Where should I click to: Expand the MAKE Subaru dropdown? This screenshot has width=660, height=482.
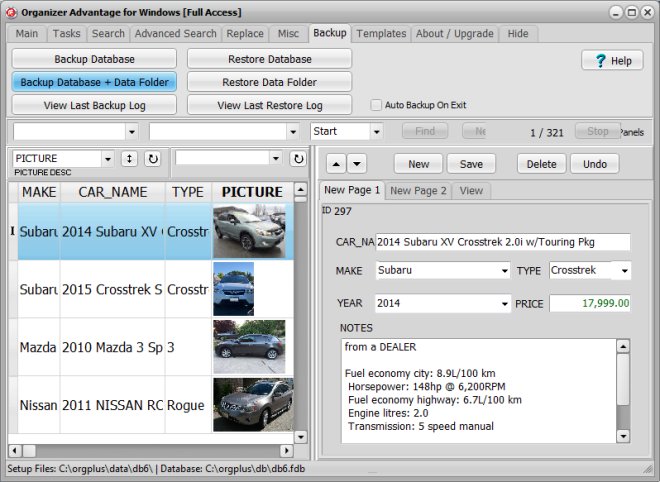point(505,270)
